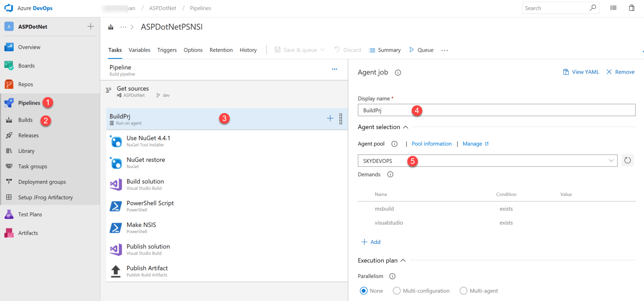The image size is (644, 301).
Task: Select Multi-configuration parallelism option
Action: coord(397,291)
